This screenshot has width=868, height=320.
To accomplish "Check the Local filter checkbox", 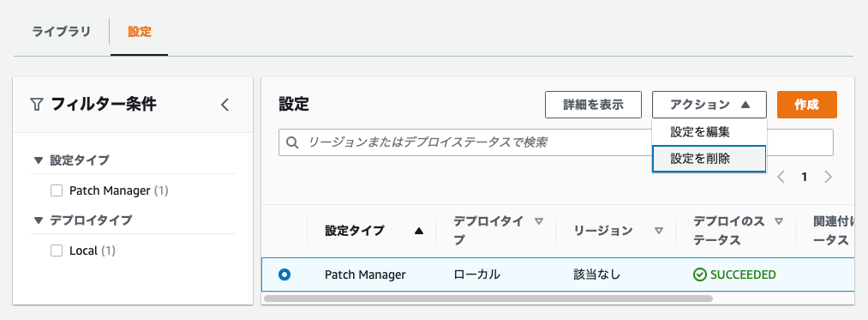I will point(57,251).
